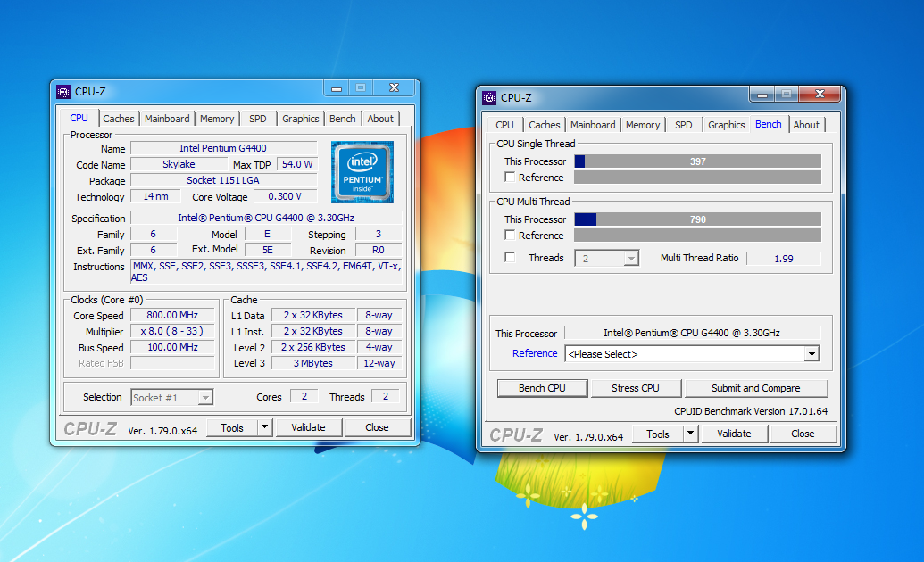The image size is (924, 562).
Task: Minimize the left CPU-Z window showing the CPU tab
Action: coord(337,88)
